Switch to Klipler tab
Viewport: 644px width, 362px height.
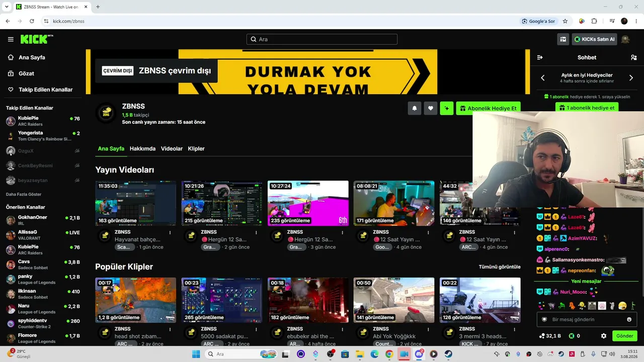tap(196, 149)
